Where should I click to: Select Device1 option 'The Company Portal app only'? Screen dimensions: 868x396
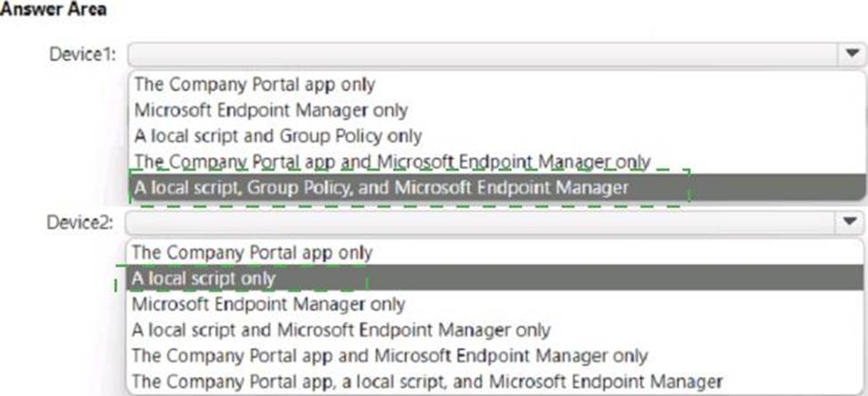point(254,85)
